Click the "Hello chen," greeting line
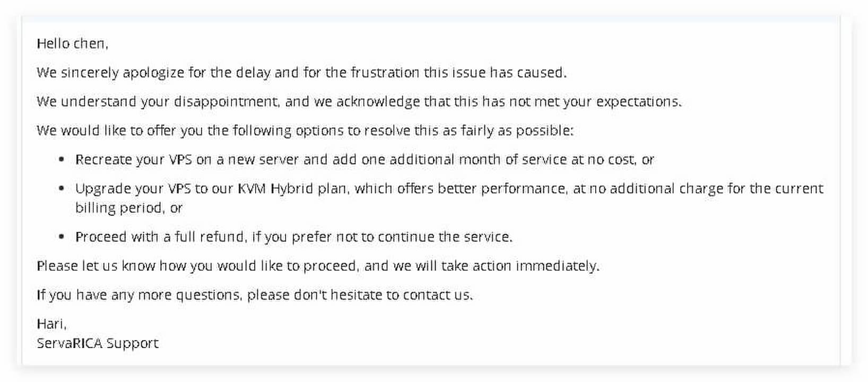 pos(72,44)
